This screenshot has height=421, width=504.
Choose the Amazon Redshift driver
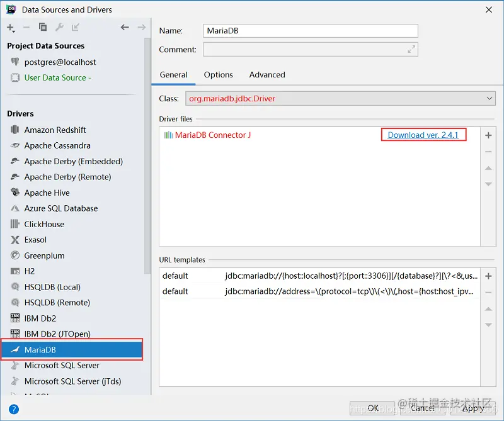pyautogui.click(x=55, y=130)
